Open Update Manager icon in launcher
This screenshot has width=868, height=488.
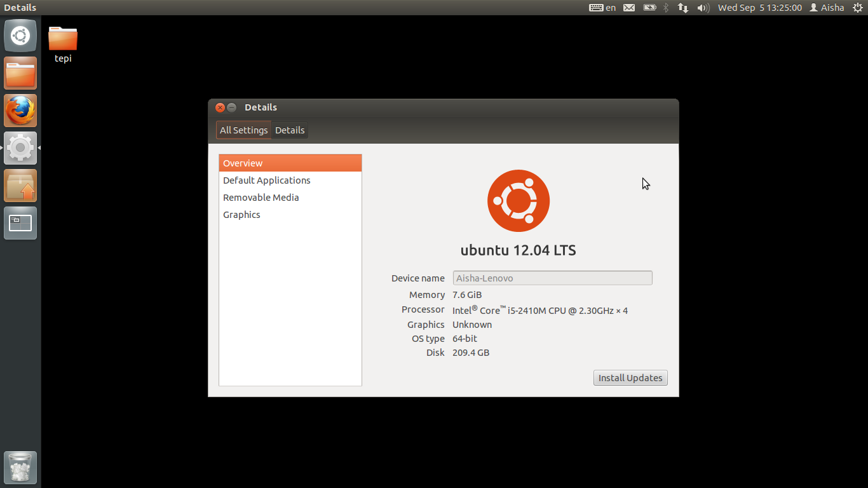[x=20, y=186]
